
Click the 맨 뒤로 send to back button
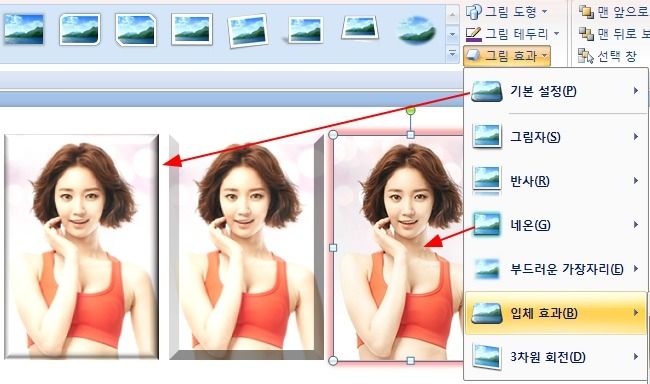[x=614, y=34]
